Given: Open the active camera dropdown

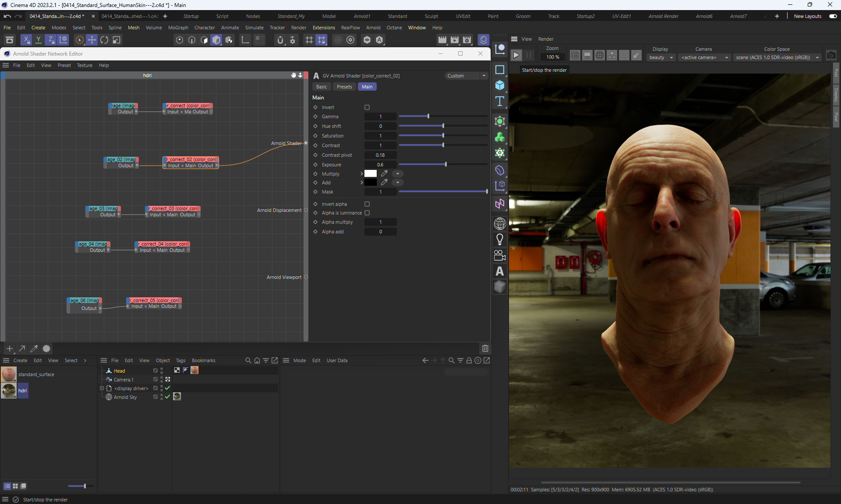Looking at the screenshot, I should pyautogui.click(x=704, y=57).
